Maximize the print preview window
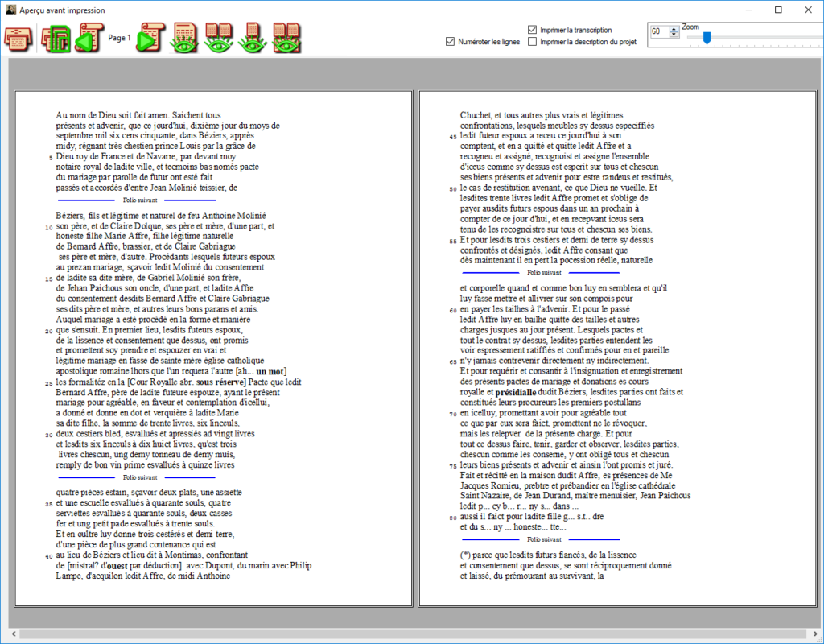The width and height of the screenshot is (824, 644). [778, 10]
